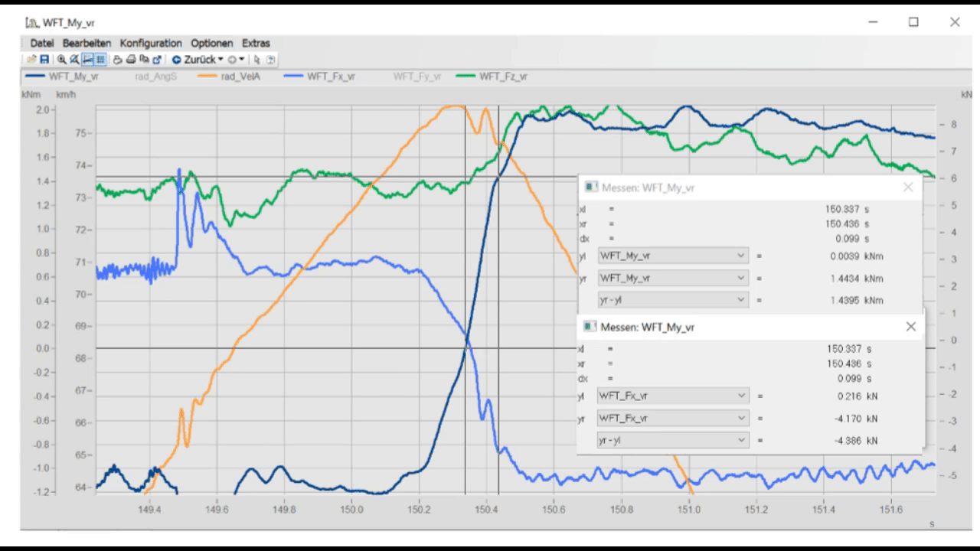Open the Konfiguration menu
The height and width of the screenshot is (551, 980).
[x=151, y=43]
